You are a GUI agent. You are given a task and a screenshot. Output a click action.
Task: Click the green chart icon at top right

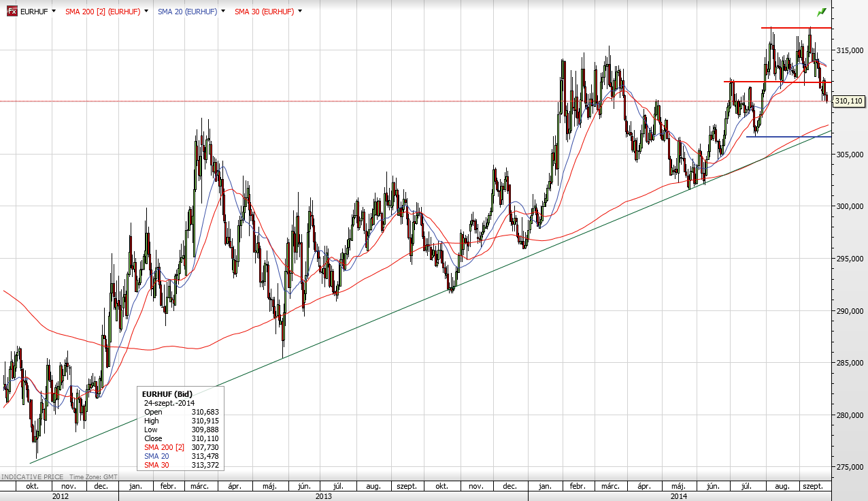tap(822, 12)
